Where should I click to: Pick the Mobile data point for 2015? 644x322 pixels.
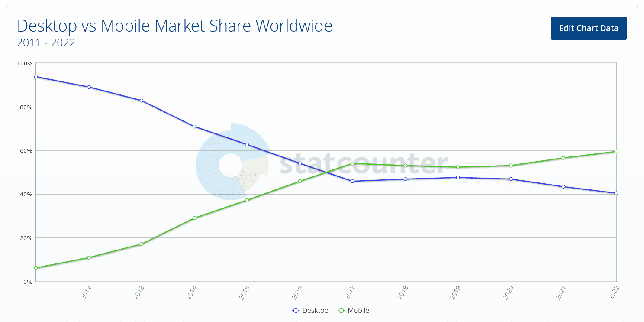(x=247, y=200)
